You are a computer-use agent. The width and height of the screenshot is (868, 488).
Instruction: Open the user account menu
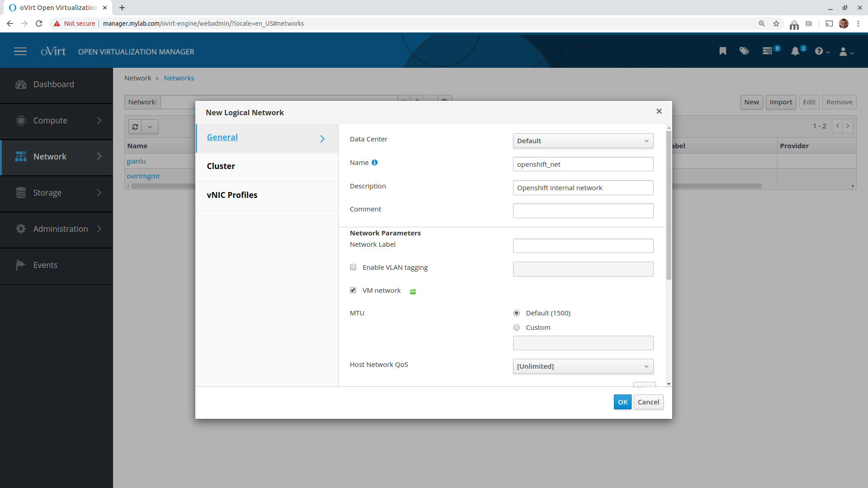tap(846, 52)
